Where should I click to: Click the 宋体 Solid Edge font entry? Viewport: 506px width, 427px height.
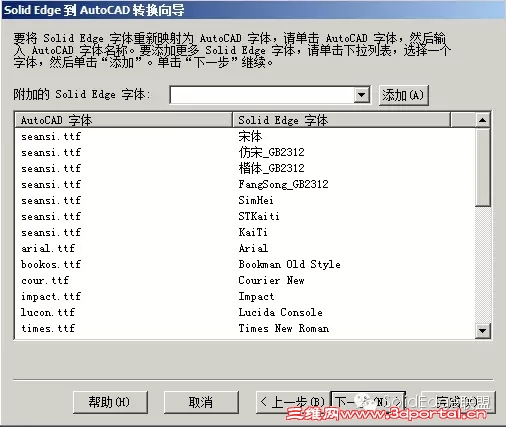pyautogui.click(x=250, y=136)
